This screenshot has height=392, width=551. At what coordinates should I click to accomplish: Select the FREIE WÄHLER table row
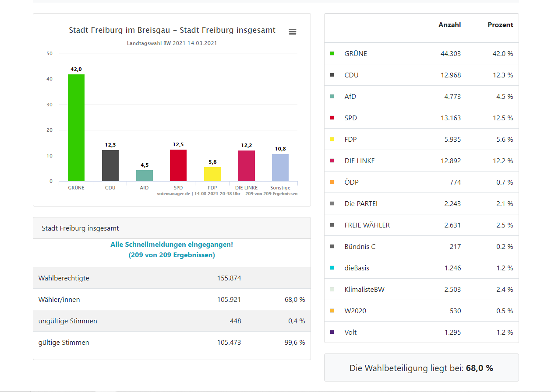click(x=421, y=225)
